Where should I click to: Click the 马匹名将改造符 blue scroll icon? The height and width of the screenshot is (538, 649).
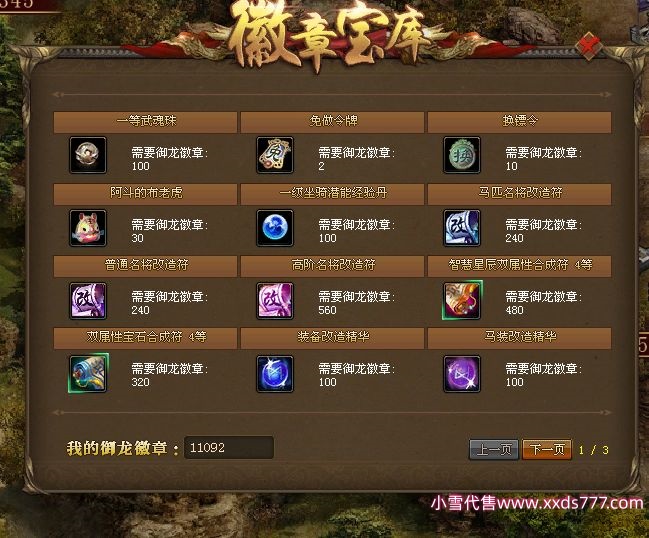click(462, 228)
